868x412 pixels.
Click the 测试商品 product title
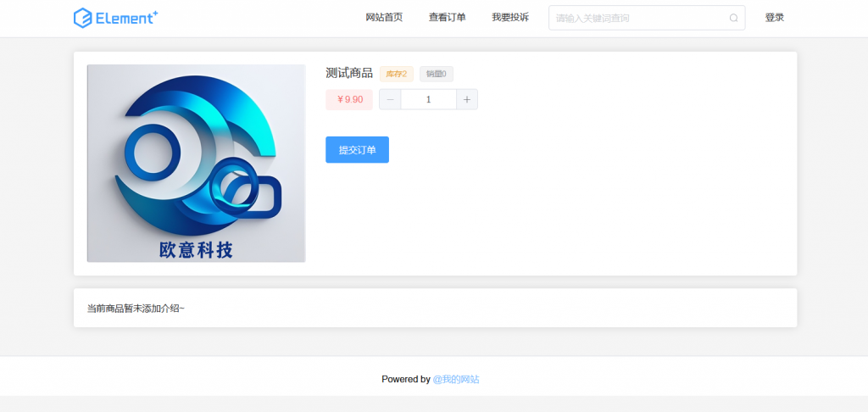(x=349, y=73)
